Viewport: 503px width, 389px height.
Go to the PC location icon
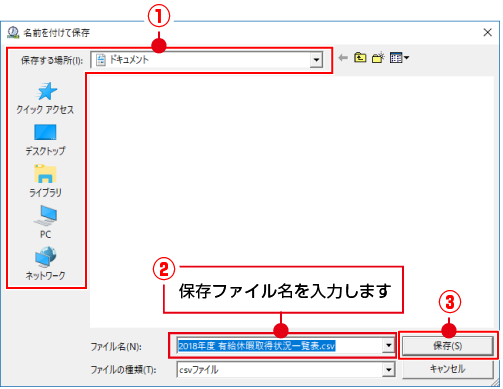tap(45, 215)
